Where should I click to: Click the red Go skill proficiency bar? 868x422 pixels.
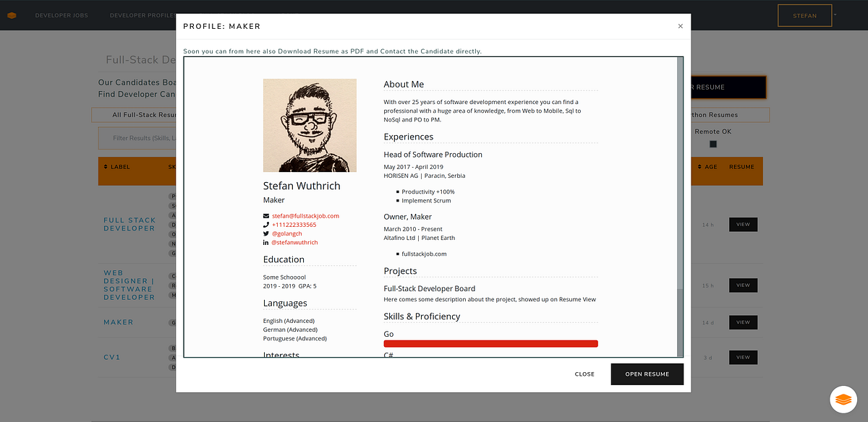(x=490, y=343)
